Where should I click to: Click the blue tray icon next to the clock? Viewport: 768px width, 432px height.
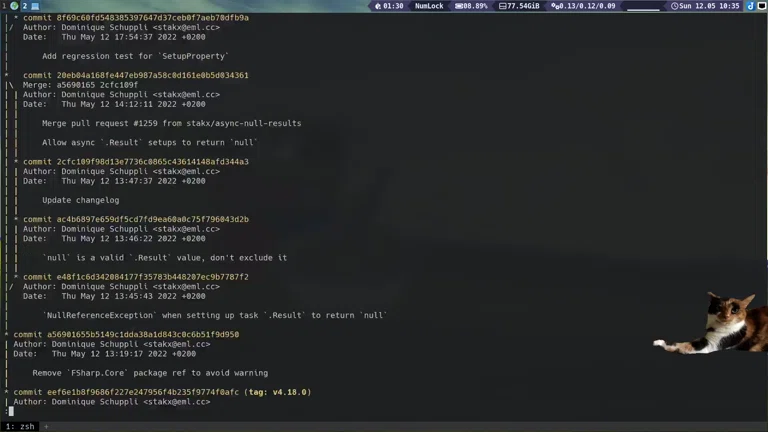tap(750, 6)
